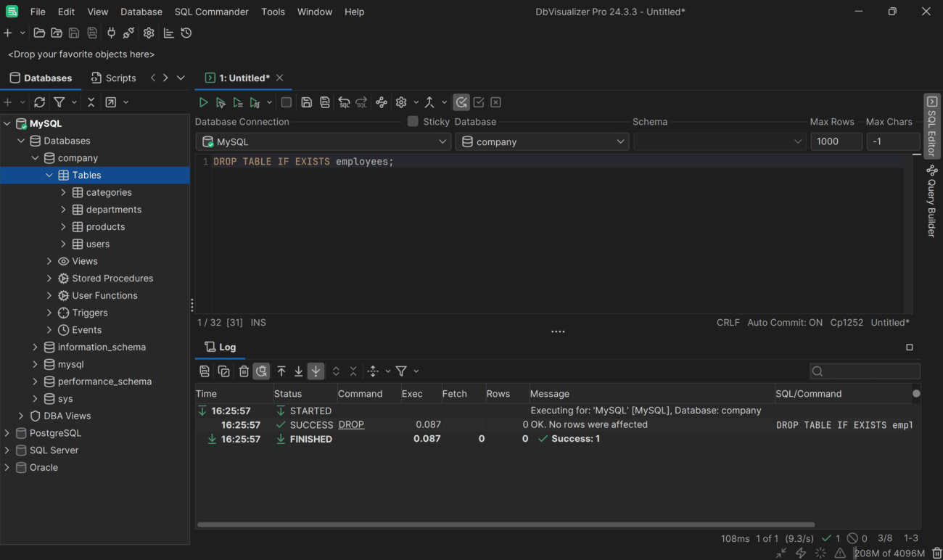Click the Format SQL icon

(382, 102)
